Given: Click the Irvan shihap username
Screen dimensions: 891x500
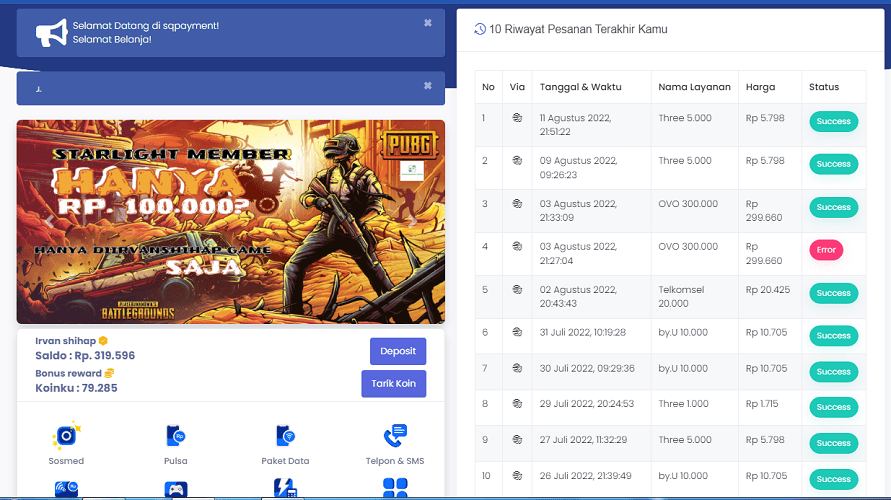Looking at the screenshot, I should point(65,341).
